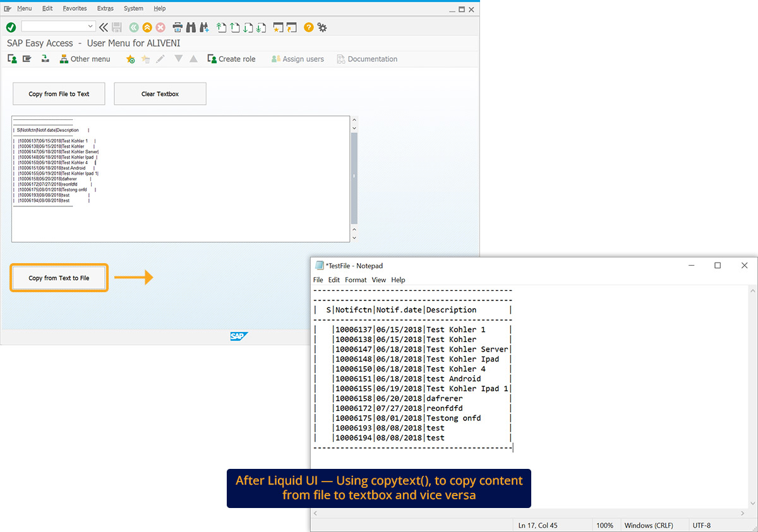Click Notepad 'Windows (CRLF)' status

pos(649,525)
